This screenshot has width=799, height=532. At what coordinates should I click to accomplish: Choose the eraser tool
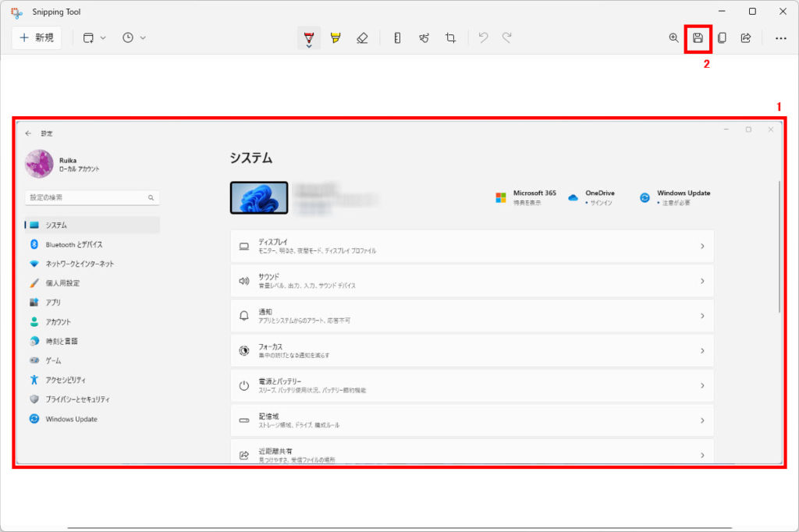[361, 37]
